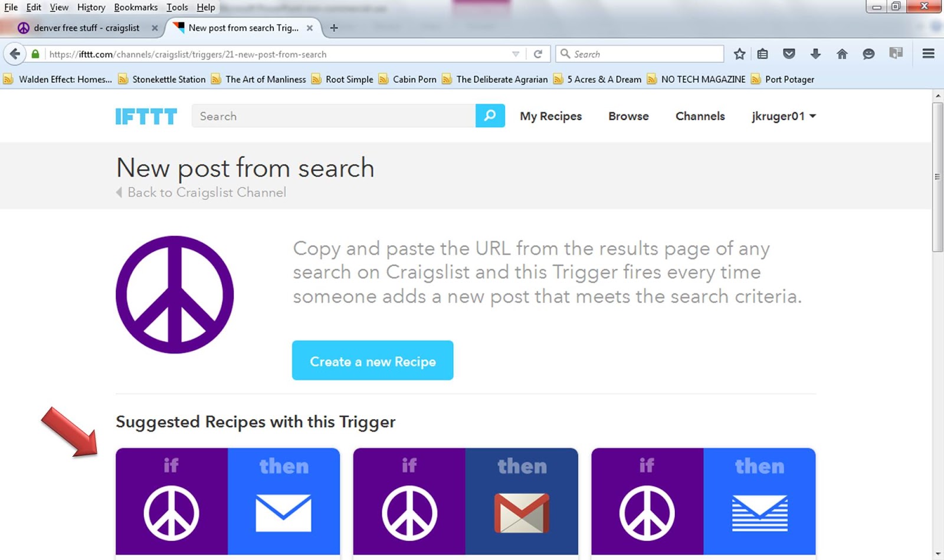Click the chat bubble toolbar icon
The height and width of the screenshot is (560, 944).
click(868, 54)
